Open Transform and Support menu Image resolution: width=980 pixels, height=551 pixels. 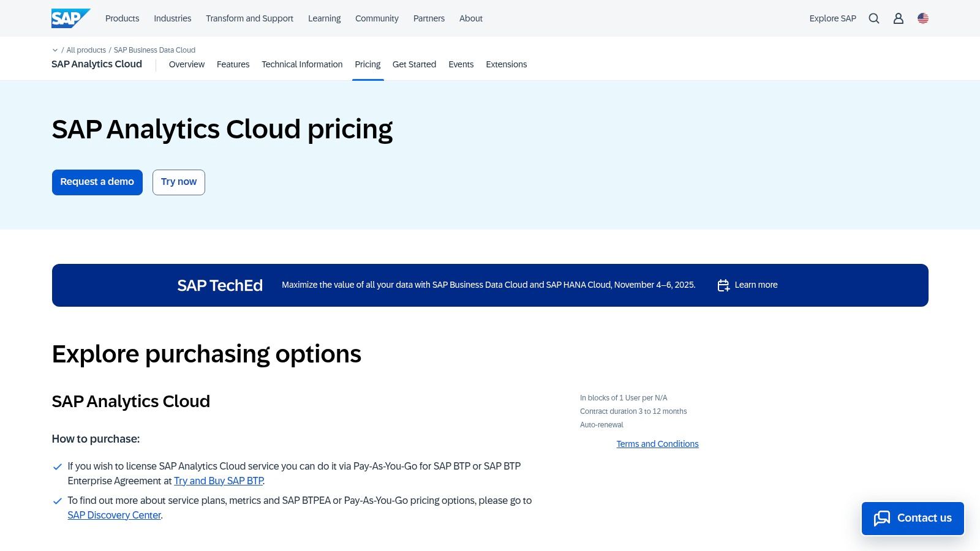[249, 18]
